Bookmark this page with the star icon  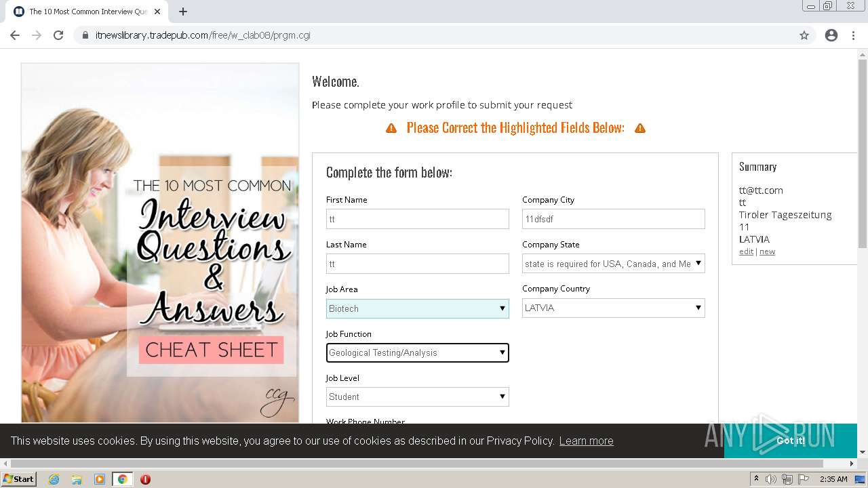[x=804, y=35]
